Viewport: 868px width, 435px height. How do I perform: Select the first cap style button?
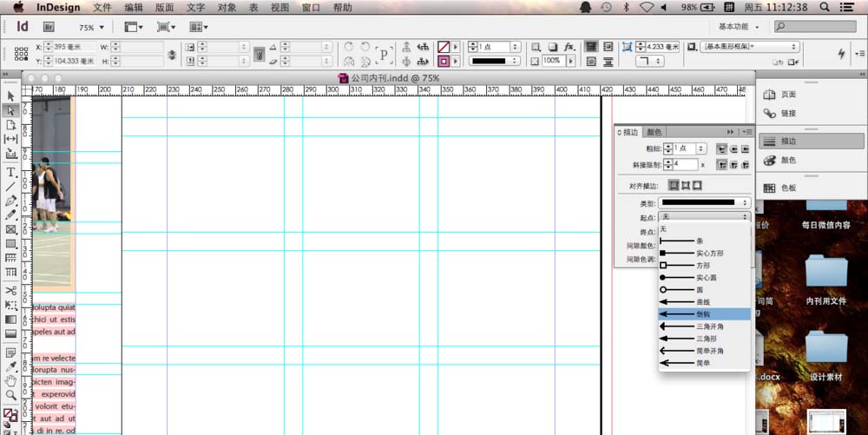pos(721,149)
